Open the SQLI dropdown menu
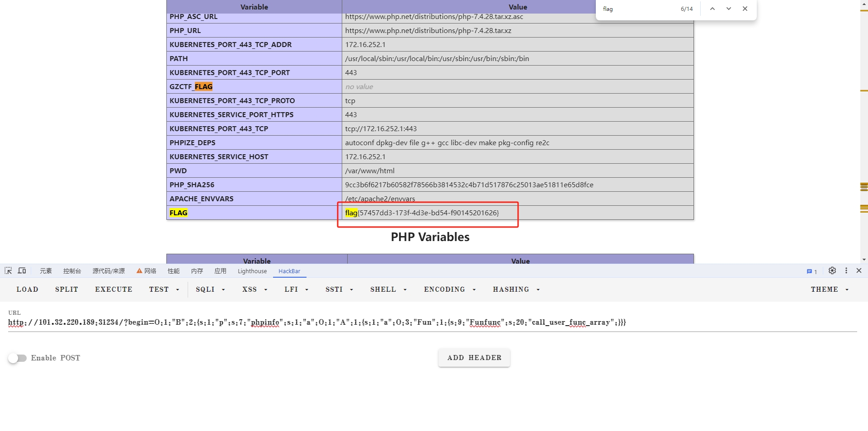The height and width of the screenshot is (431, 868). point(210,289)
